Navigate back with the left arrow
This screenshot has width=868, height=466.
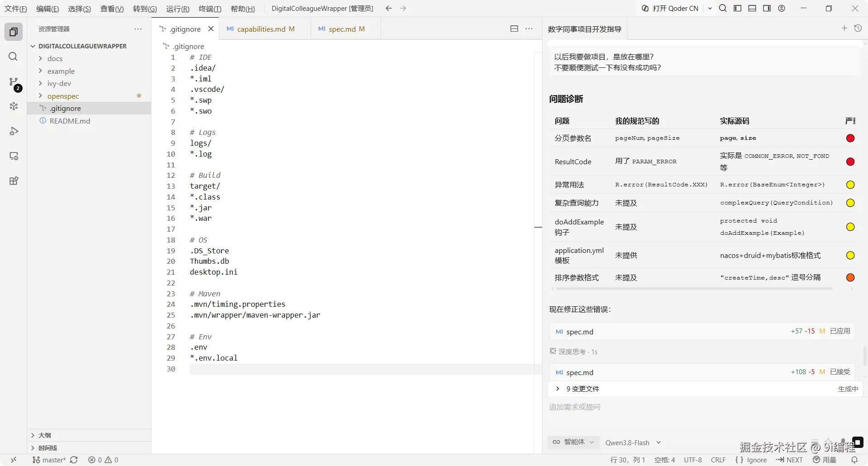[388, 8]
